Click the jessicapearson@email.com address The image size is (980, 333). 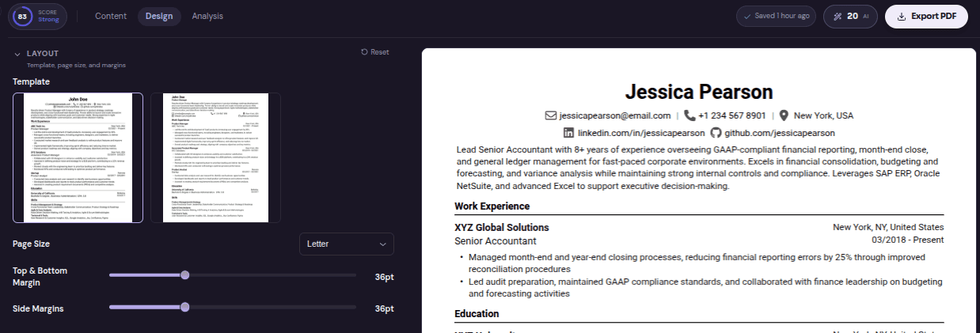pyautogui.click(x=614, y=115)
